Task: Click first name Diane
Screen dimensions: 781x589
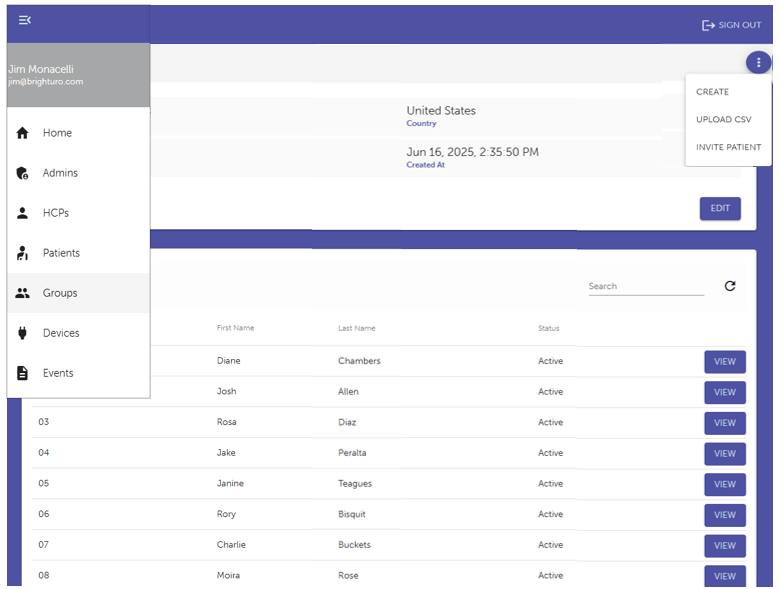Action: 229,360
